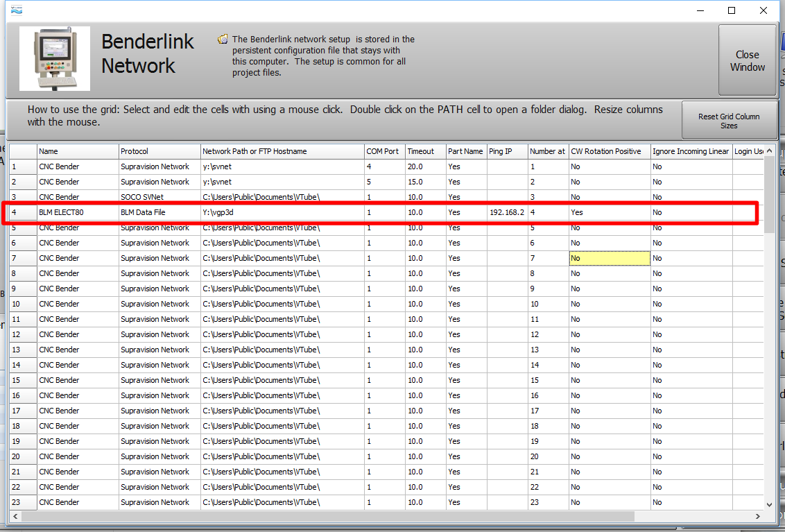Click the BLM ELECT80 name cell
785x532 pixels.
(78, 212)
